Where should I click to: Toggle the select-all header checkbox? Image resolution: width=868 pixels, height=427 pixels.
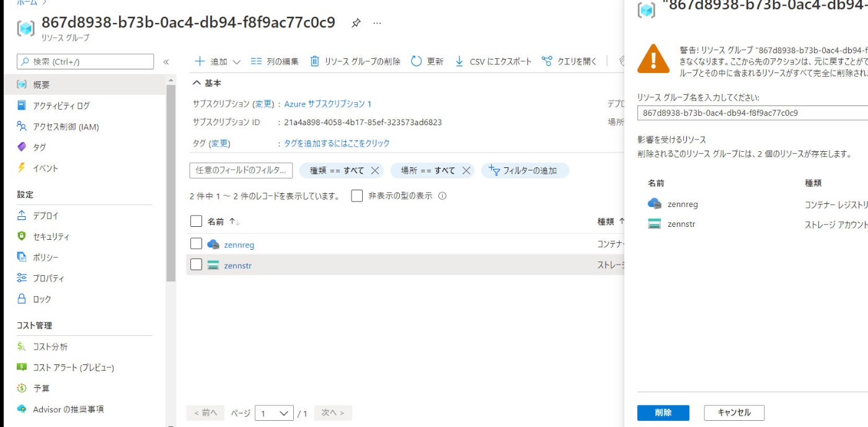click(x=197, y=221)
